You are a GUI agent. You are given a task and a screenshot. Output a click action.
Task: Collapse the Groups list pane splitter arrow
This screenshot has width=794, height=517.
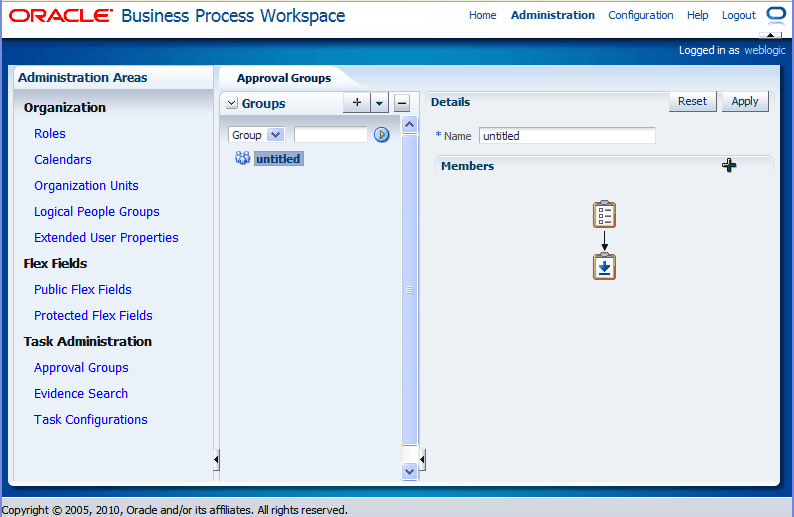[422, 460]
